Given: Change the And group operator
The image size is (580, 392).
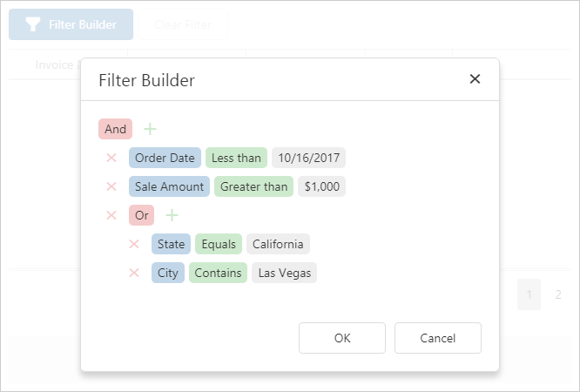Looking at the screenshot, I should click(115, 129).
